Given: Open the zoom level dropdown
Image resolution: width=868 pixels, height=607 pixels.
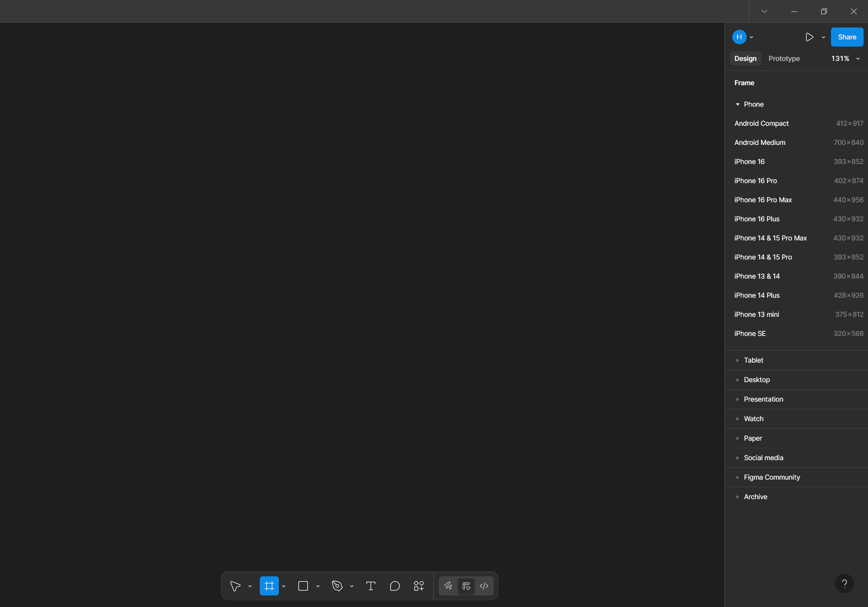Looking at the screenshot, I should (845, 58).
